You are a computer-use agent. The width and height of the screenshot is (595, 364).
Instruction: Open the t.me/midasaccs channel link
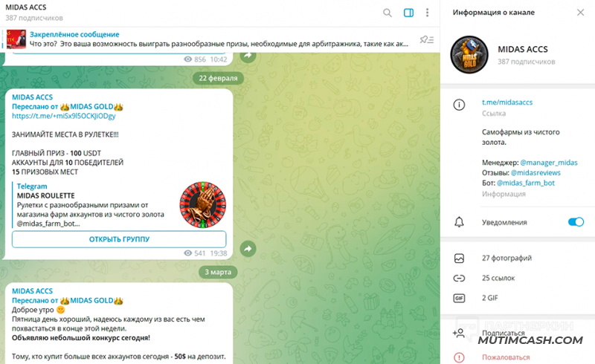tap(507, 103)
